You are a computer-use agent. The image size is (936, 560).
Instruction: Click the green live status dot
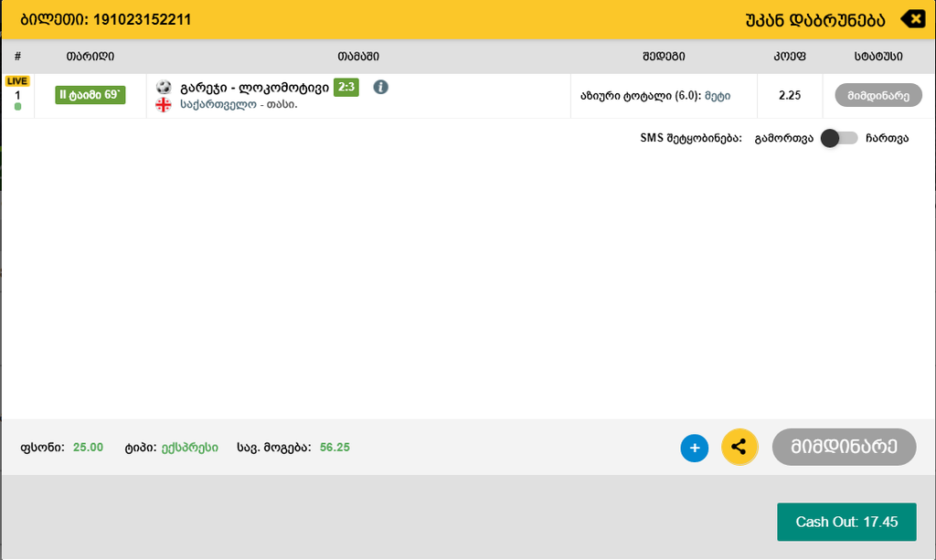point(18,107)
